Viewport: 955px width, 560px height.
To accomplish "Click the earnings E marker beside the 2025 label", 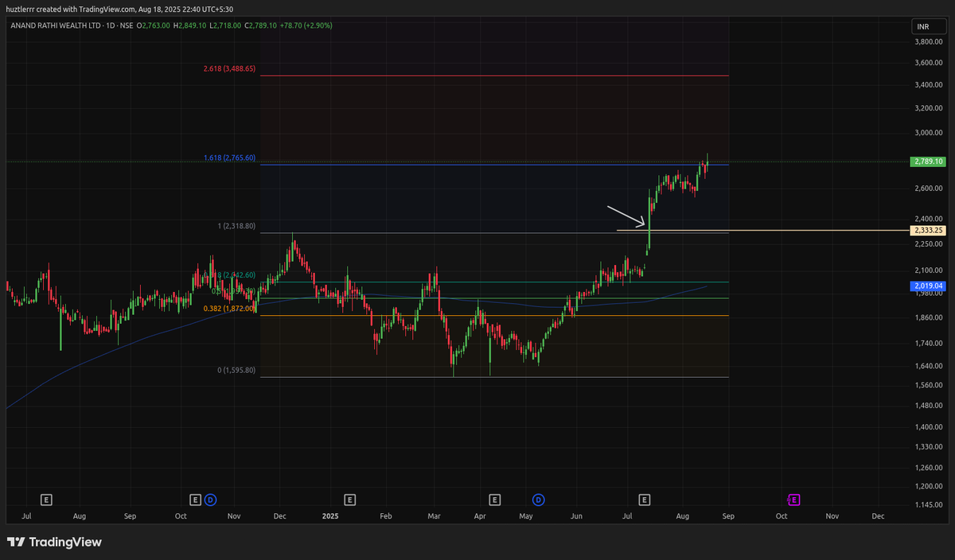I will 349,500.
